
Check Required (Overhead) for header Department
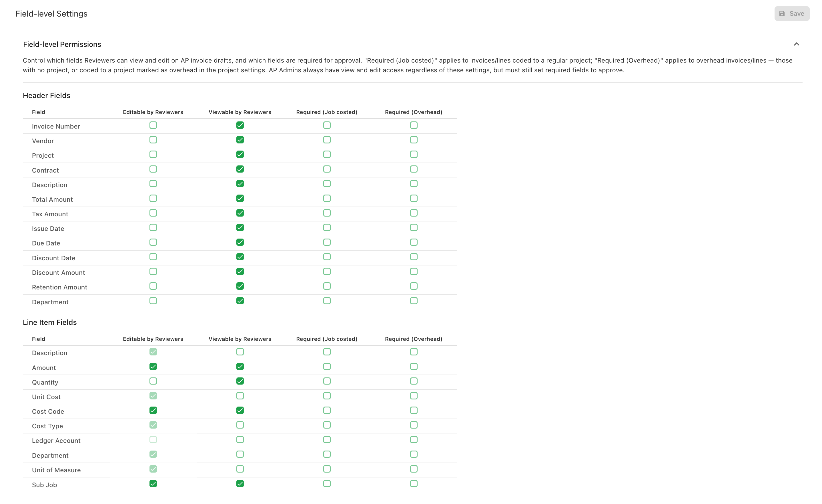click(414, 301)
